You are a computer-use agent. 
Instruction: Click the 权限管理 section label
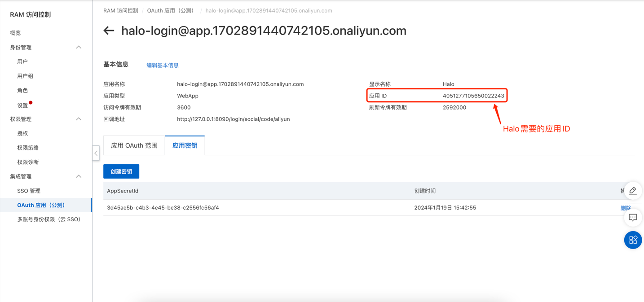[x=21, y=119]
